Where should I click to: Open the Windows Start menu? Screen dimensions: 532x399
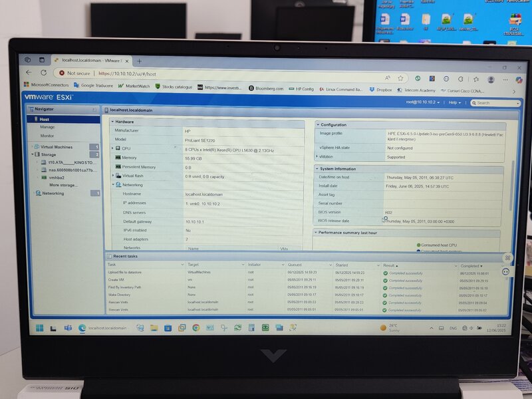[39, 328]
